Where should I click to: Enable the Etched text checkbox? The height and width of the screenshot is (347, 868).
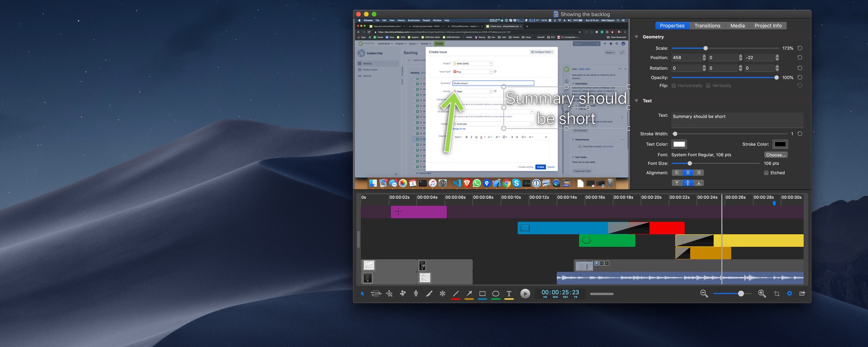click(766, 173)
